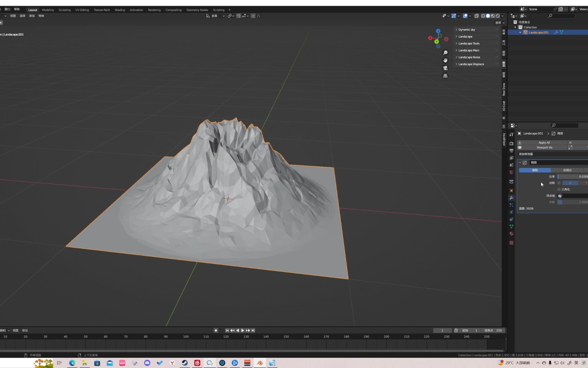Click the scene properties icon
This screenshot has width=588, height=368.
tap(511, 165)
